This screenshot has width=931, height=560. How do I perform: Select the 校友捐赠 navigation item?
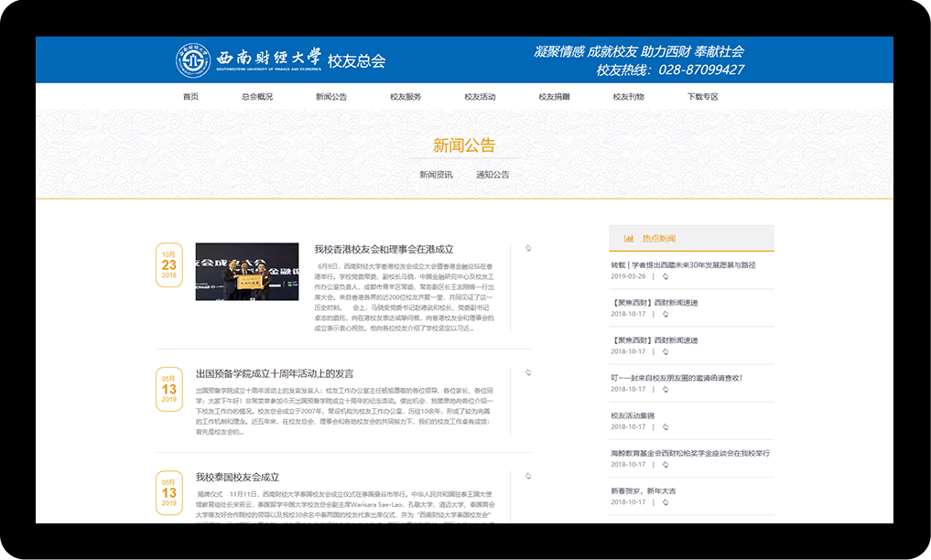point(554,97)
